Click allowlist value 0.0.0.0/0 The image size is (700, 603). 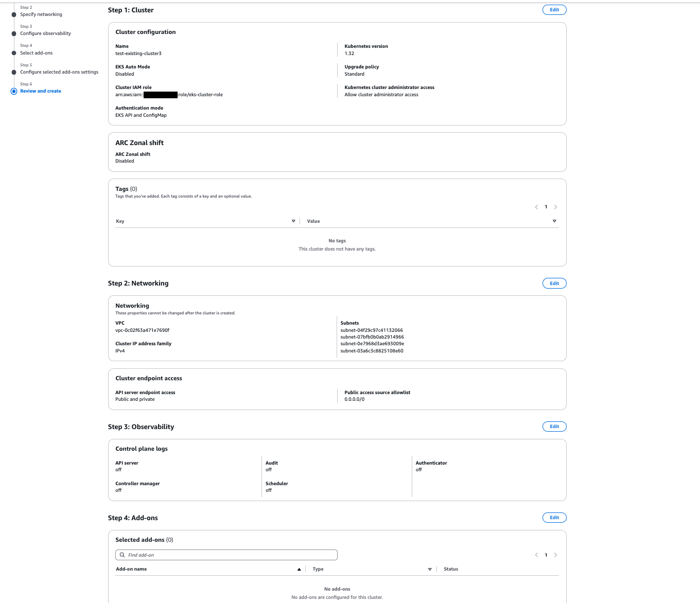click(355, 399)
